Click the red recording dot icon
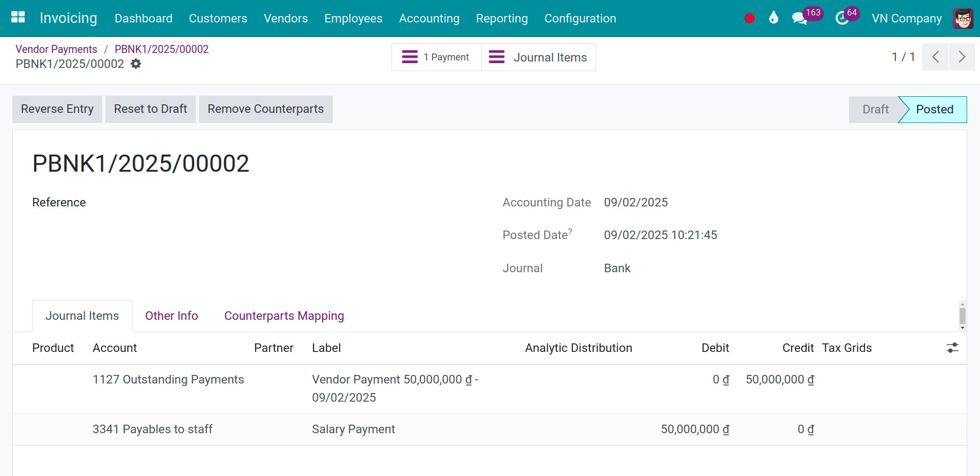The width and height of the screenshot is (980, 476). point(749,18)
